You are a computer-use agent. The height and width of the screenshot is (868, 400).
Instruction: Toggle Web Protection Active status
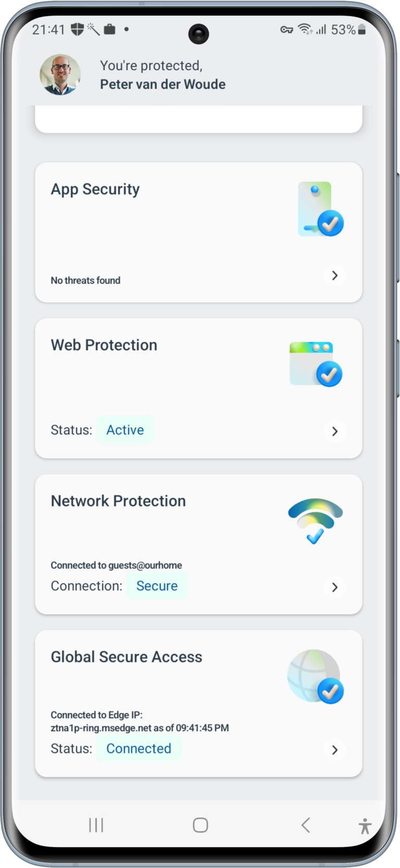pos(125,430)
